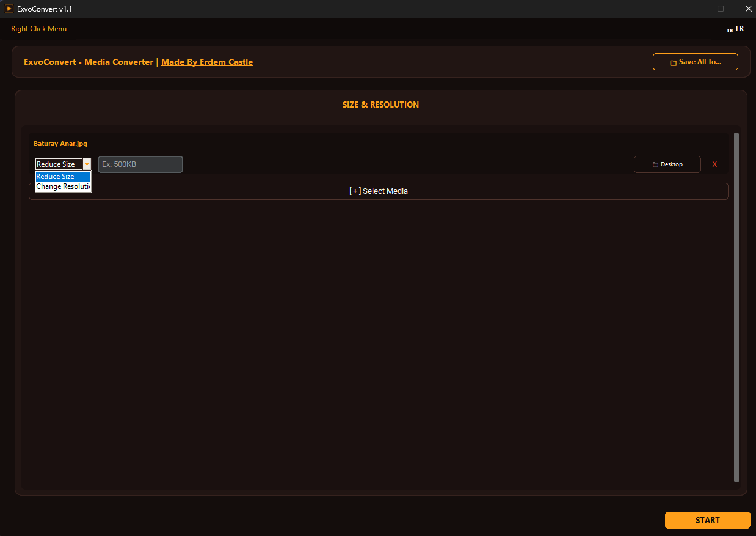756x536 pixels.
Task: Remove Baturay Anar.jpg with the red X
Action: point(714,164)
